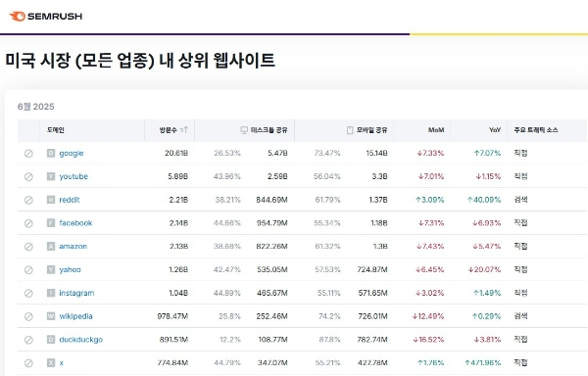Click the x favicon

[x=51, y=362]
